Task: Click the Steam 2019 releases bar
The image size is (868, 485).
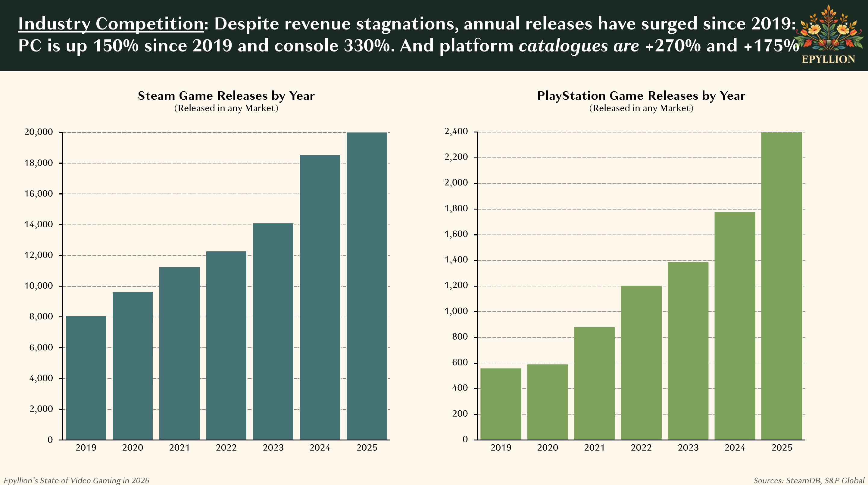Action: coord(86,378)
